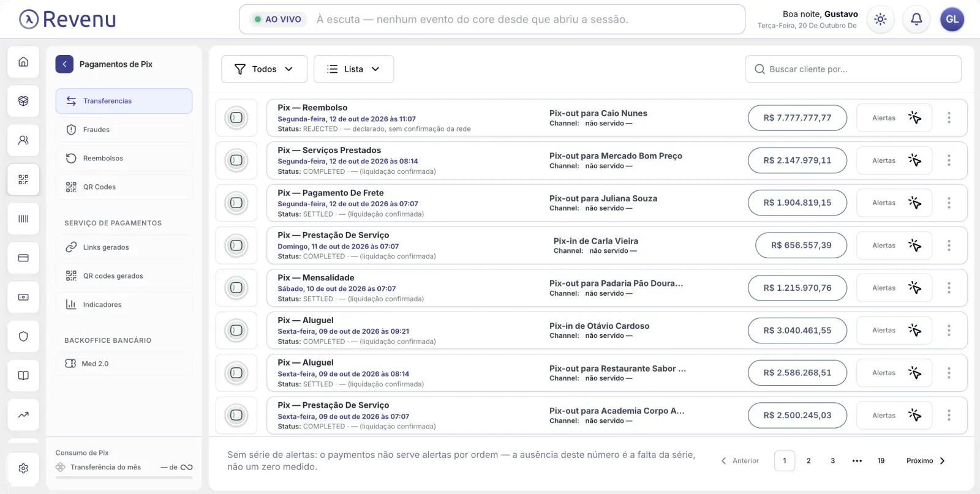Viewport: 980px width, 494px height.
Task: Select checkbox for Otávio Cardoso Aluguel row
Action: pos(236,331)
